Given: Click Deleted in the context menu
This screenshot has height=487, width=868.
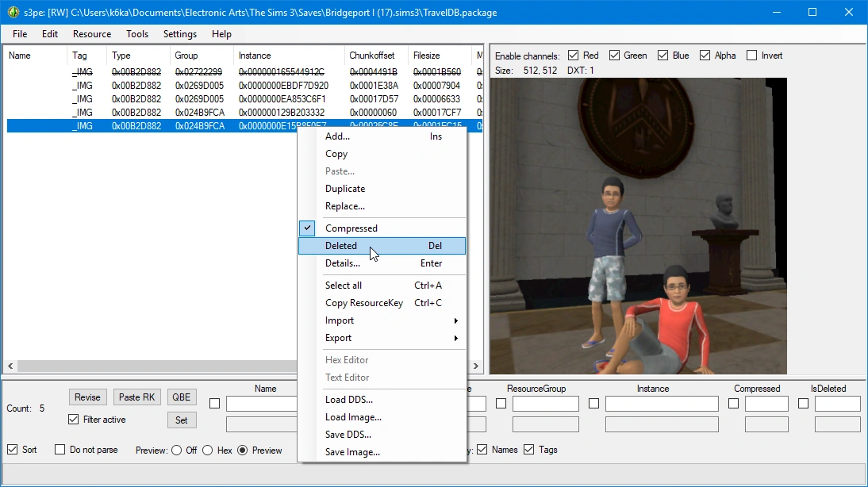Looking at the screenshot, I should (382, 246).
